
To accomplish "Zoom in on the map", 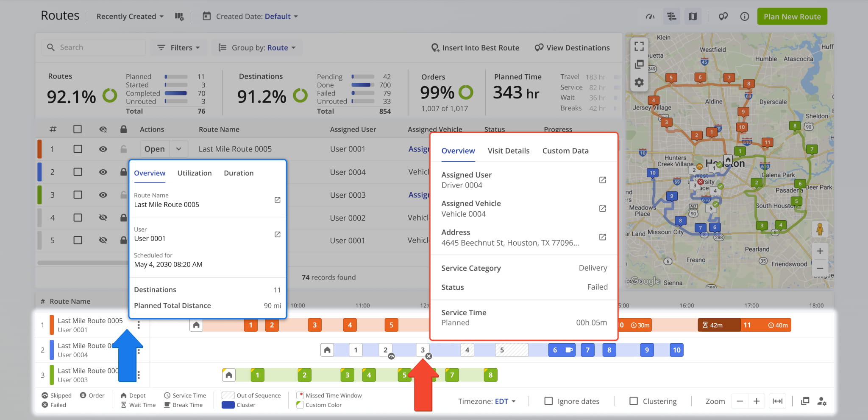I will (x=820, y=251).
